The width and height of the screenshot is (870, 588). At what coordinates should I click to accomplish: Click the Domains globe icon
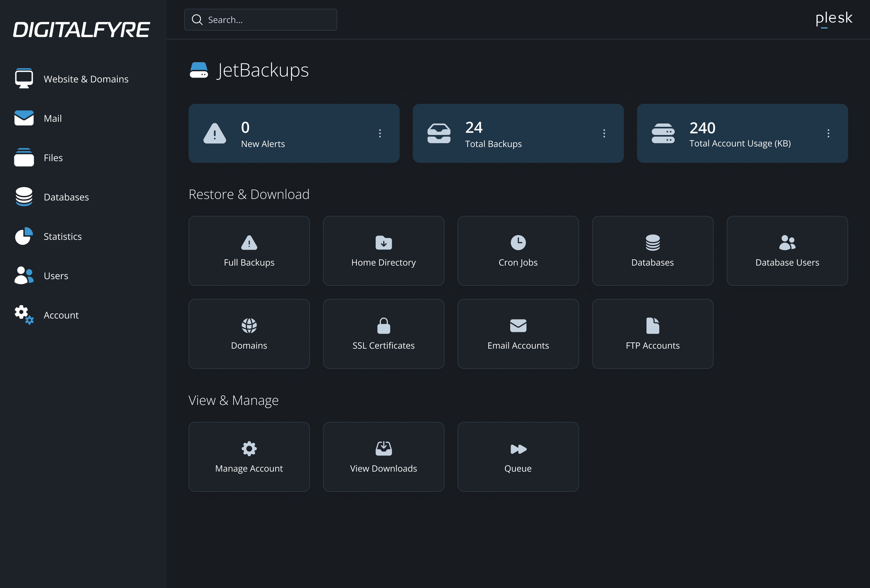point(249,326)
